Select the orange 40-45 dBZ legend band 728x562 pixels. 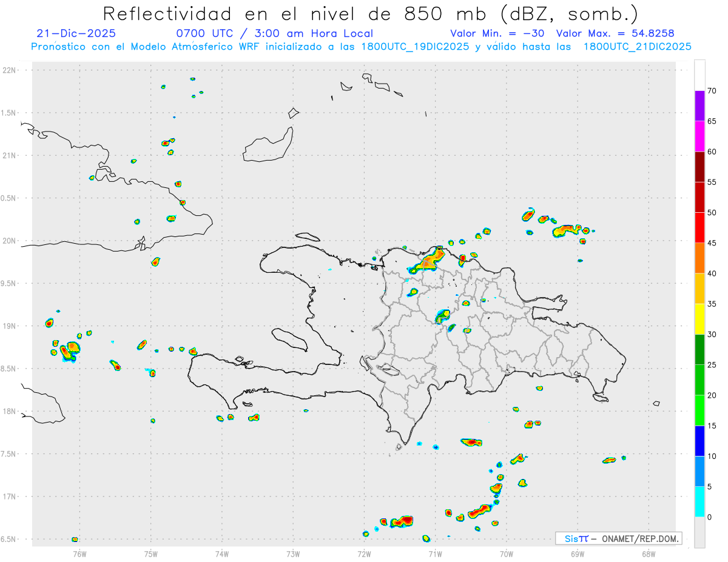click(x=699, y=258)
